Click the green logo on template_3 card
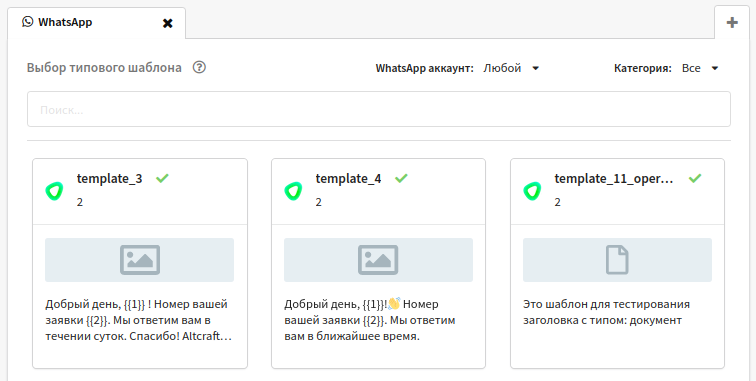 (x=54, y=191)
